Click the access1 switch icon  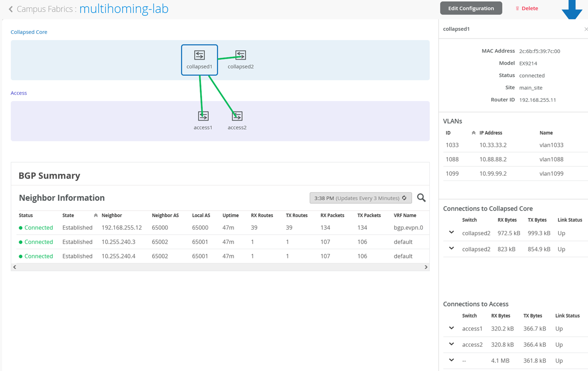(x=203, y=116)
